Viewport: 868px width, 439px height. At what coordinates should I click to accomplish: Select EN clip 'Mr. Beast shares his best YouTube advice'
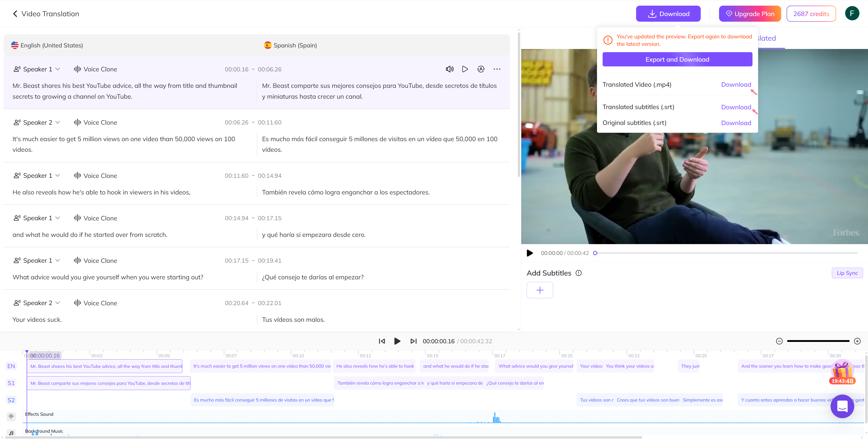pos(104,366)
